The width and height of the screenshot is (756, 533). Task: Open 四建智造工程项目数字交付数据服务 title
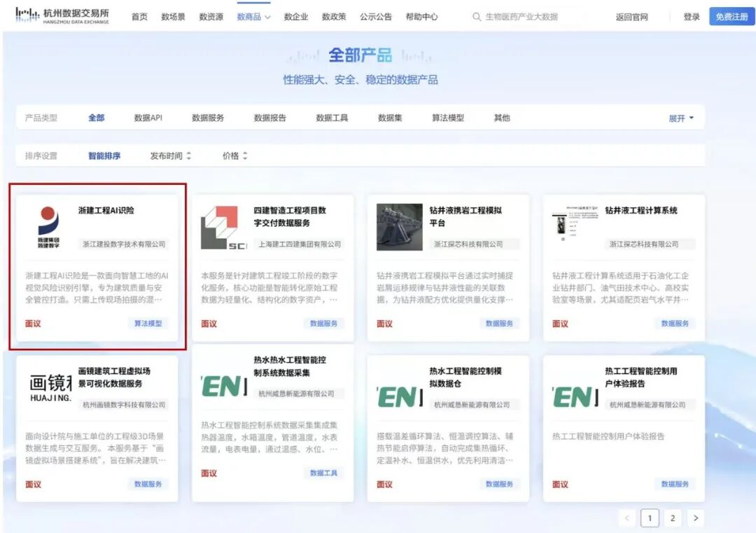click(x=290, y=216)
